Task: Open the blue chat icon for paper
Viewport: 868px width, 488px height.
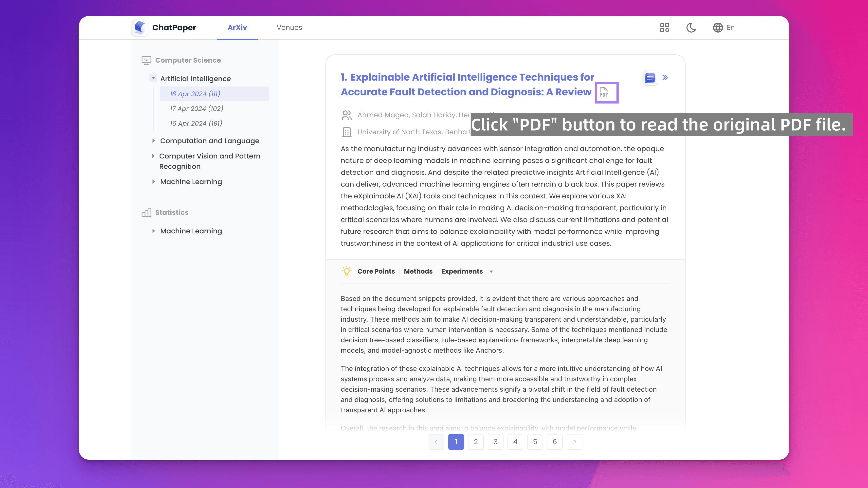Action: pos(650,78)
